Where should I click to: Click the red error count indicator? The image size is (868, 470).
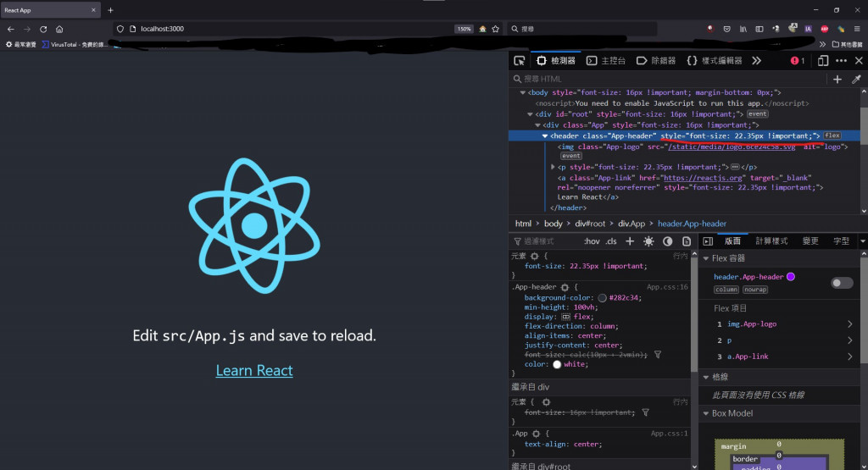[x=798, y=61]
